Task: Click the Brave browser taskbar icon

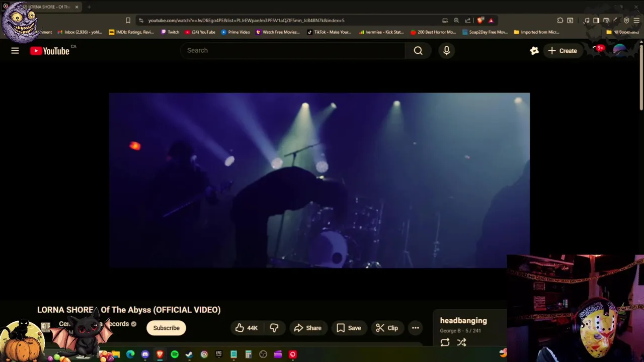Action: (x=160, y=354)
